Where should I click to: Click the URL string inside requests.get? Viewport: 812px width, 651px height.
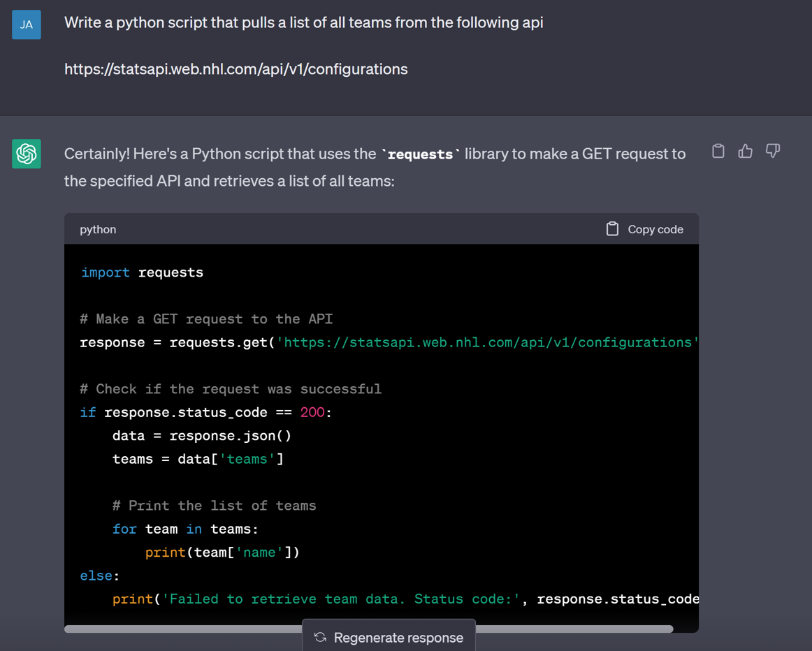[x=487, y=342]
